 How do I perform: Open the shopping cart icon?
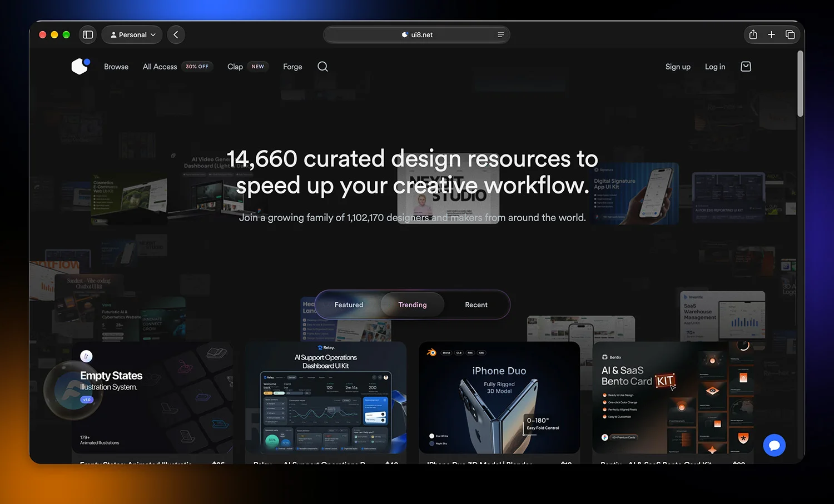click(746, 67)
